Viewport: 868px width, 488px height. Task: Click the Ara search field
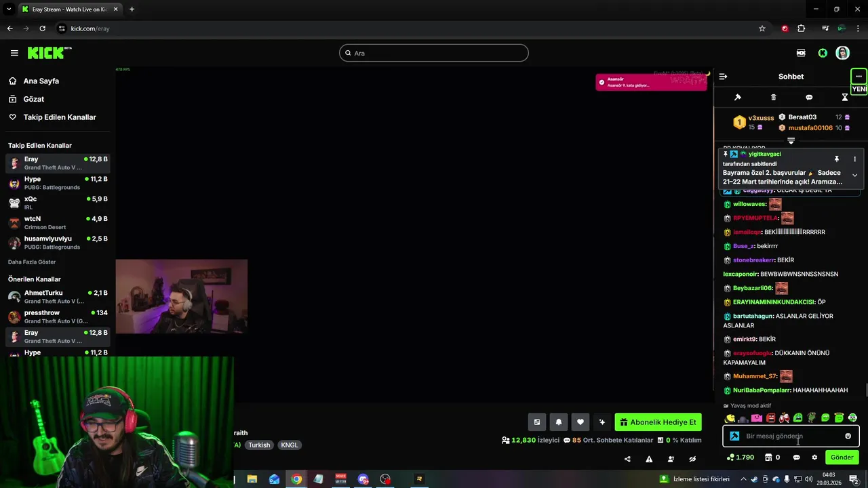coord(434,53)
